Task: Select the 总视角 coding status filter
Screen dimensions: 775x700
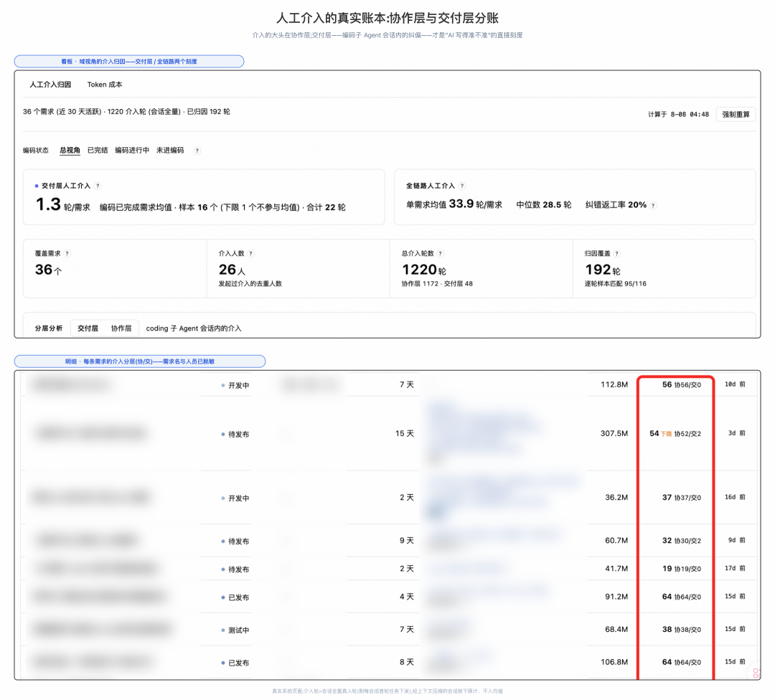Action: tap(70, 150)
